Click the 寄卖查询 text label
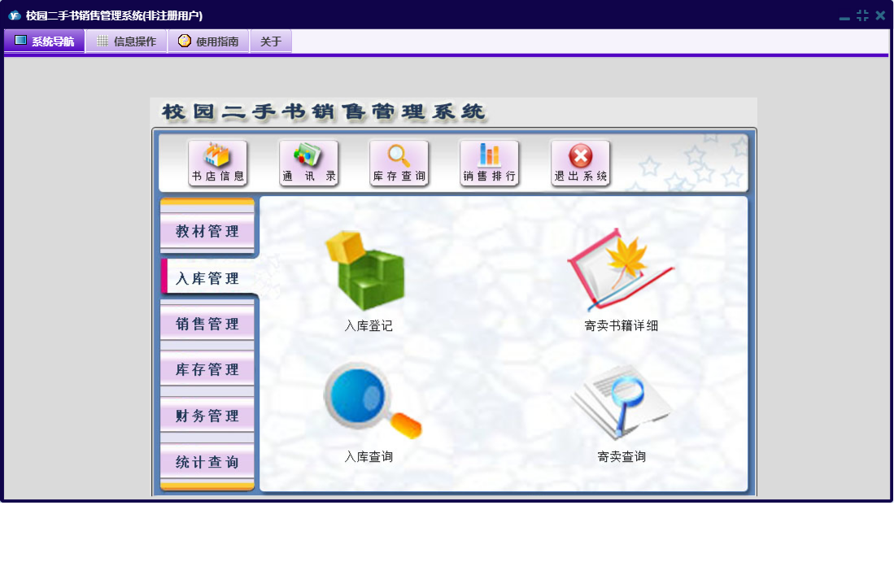This screenshot has height=588, width=894. tap(621, 457)
